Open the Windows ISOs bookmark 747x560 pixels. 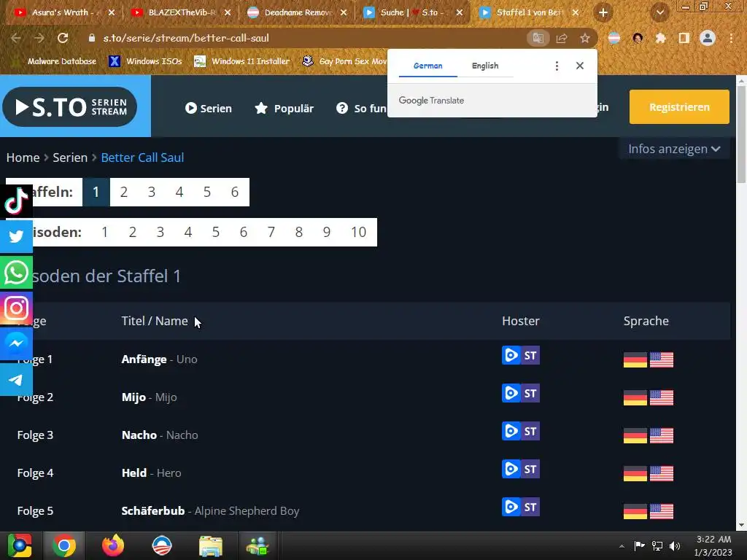point(146,61)
